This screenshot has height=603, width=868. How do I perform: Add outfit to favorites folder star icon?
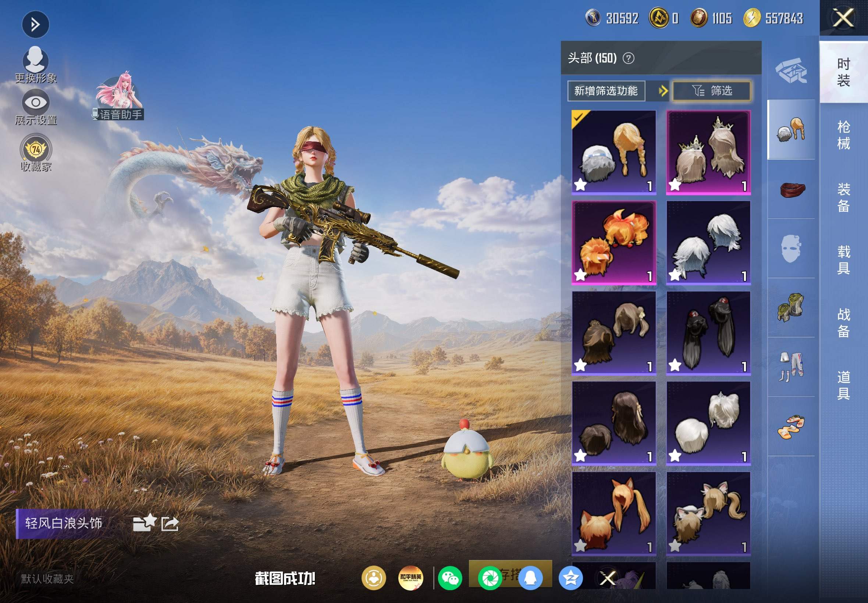[144, 523]
